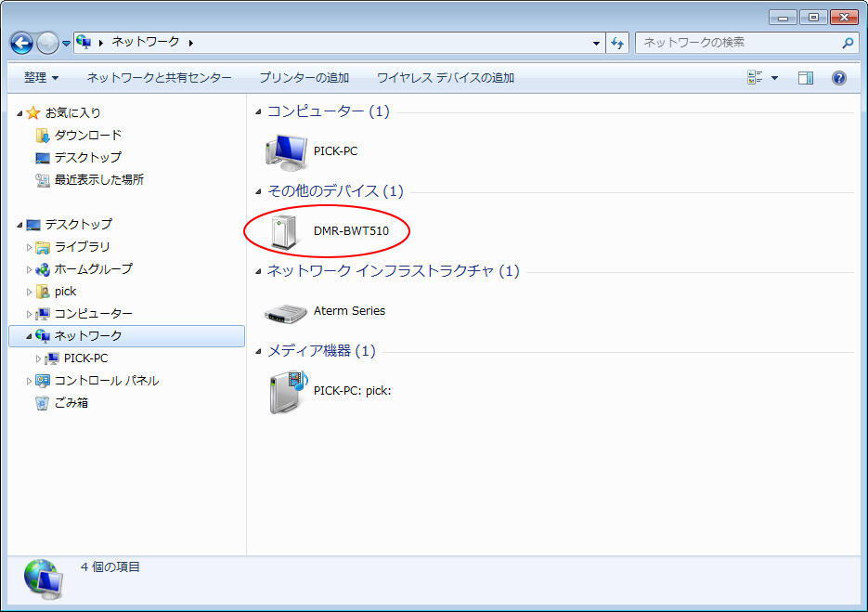Click the network icon in address bar
This screenshot has width=868, height=612.
[84, 42]
